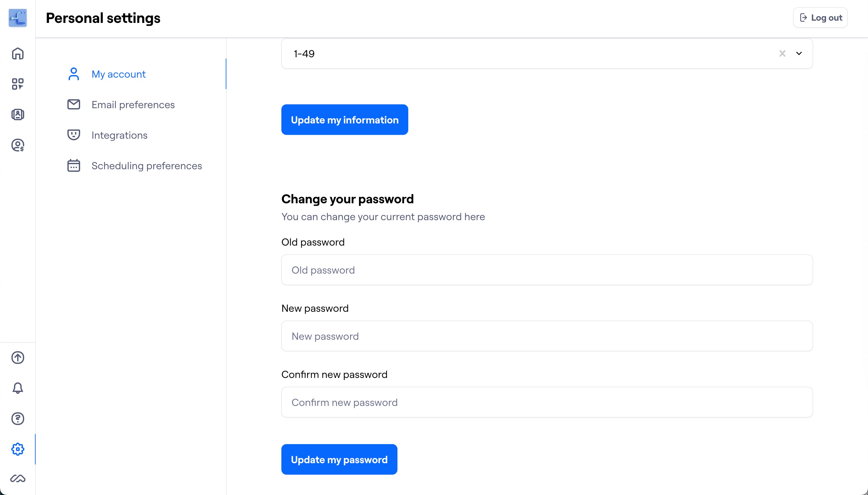Switch to the My account tab
The image size is (868, 495).
click(x=118, y=74)
